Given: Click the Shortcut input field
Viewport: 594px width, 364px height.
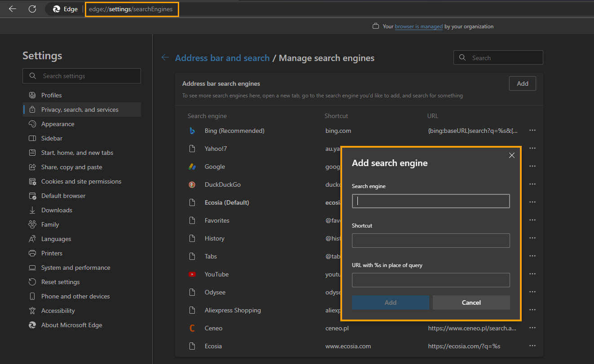Looking at the screenshot, I should 431,241.
